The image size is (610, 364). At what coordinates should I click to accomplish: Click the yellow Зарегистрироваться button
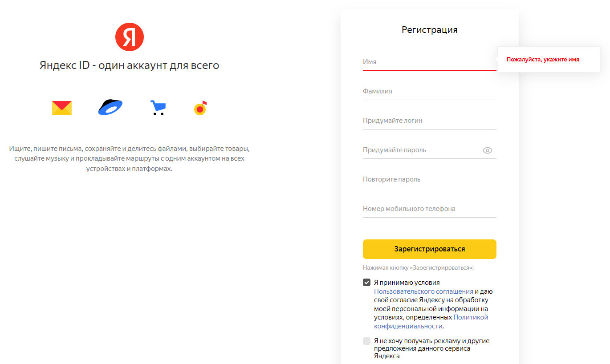tap(429, 249)
